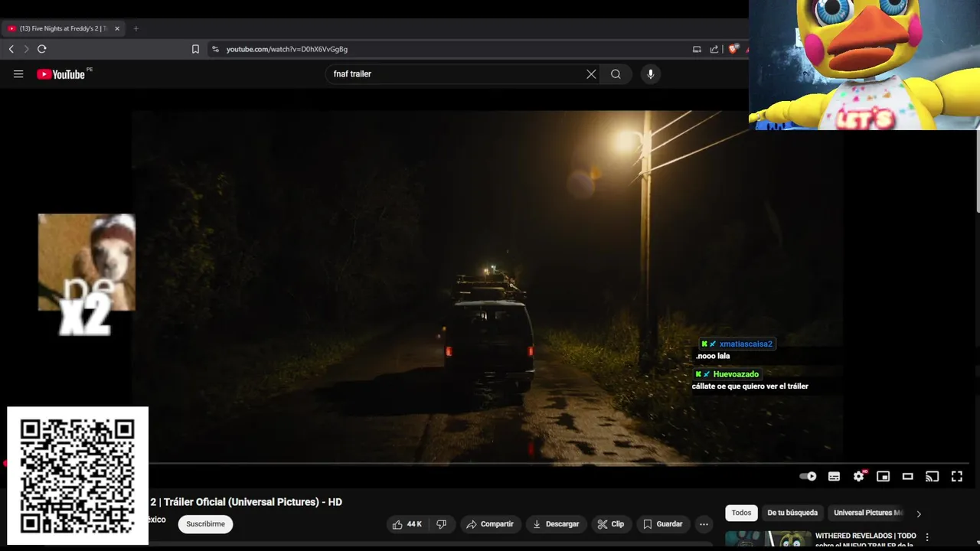Close the Five Nights at Freddy's 2 tab

point(117,28)
